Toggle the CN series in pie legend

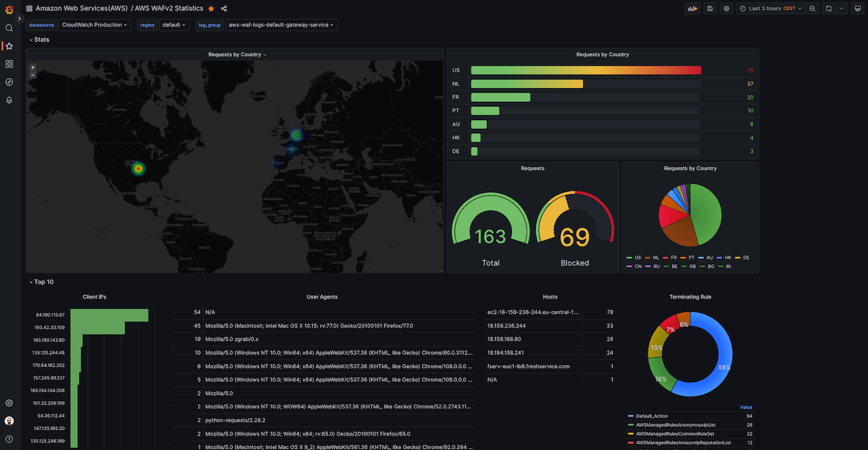click(634, 267)
